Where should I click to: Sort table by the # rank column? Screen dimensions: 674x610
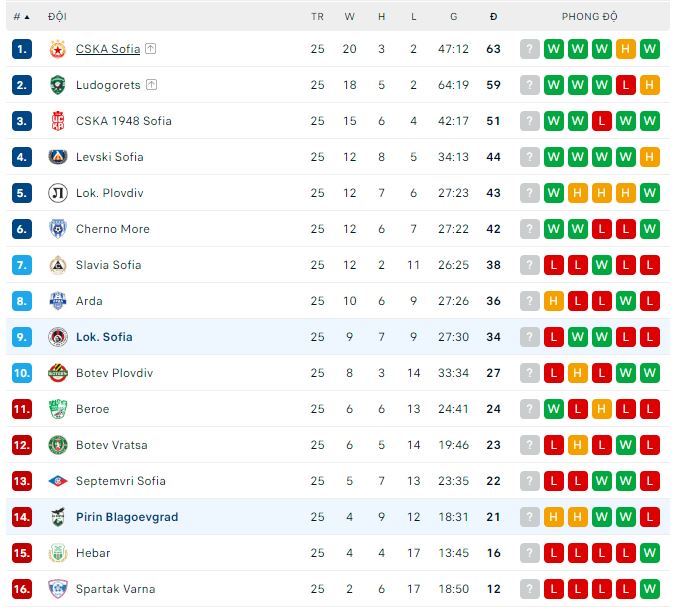[21, 17]
